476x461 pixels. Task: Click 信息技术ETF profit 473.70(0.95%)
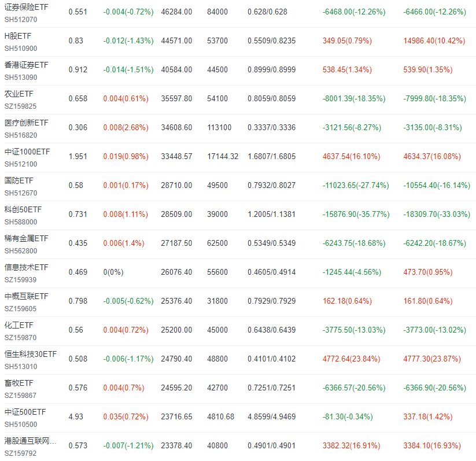(x=428, y=272)
